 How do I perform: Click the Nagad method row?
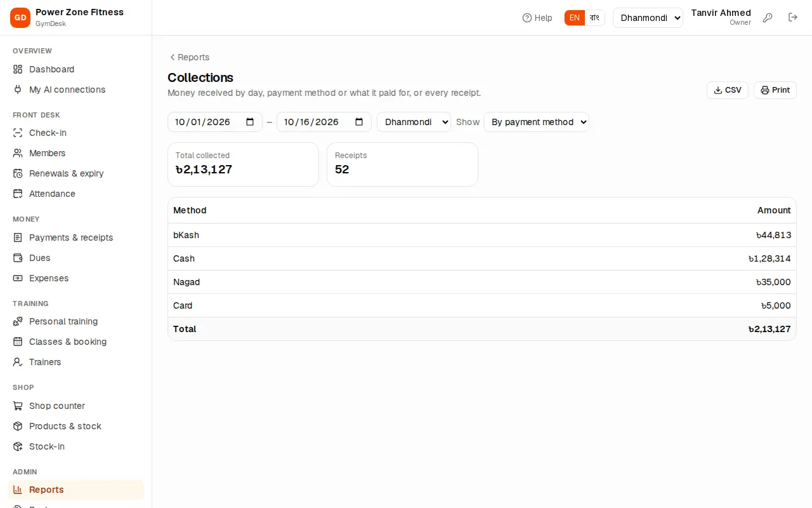482,282
